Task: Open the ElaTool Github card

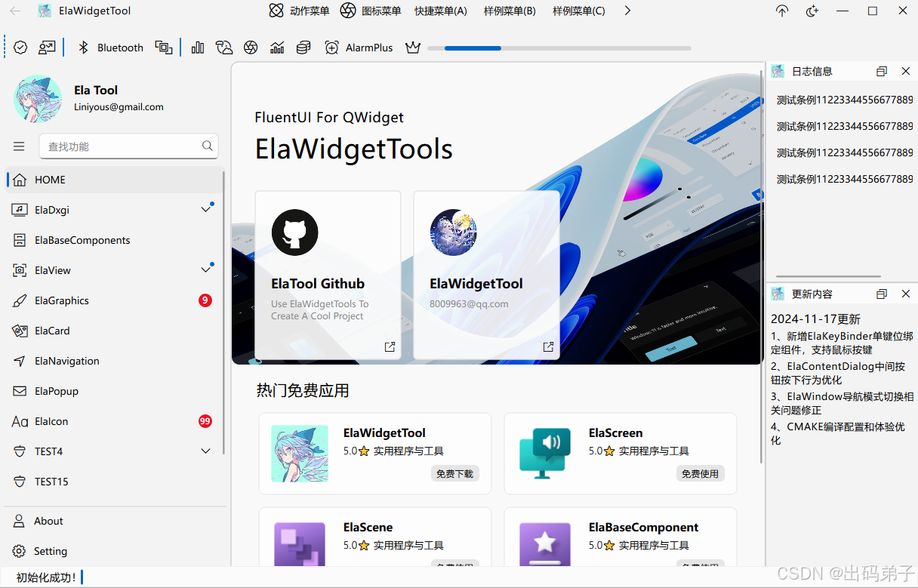Action: (328, 275)
